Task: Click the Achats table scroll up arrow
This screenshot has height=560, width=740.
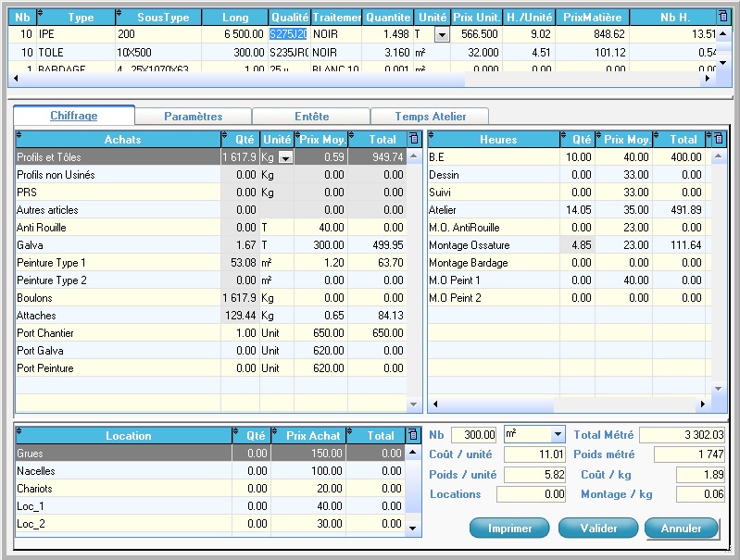Action: [x=413, y=156]
